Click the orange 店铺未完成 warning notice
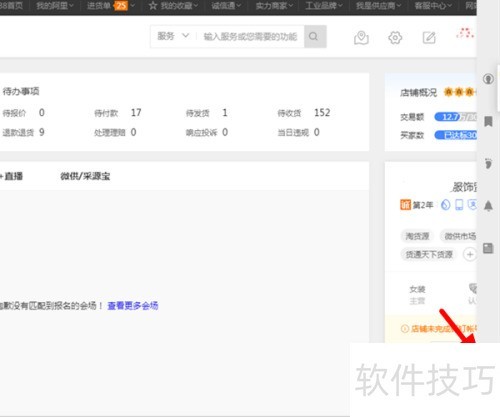Viewport: 500px width, 417px height. click(438, 329)
